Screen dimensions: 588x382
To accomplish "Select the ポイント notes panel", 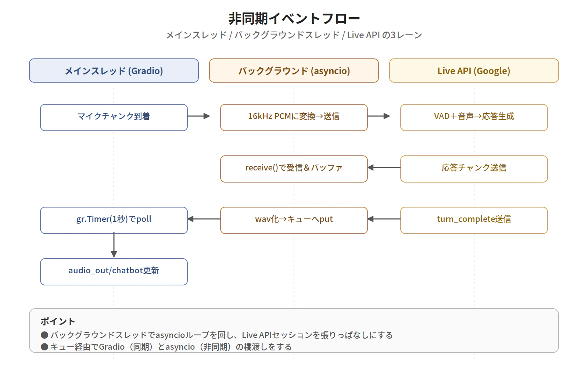I will [294, 331].
